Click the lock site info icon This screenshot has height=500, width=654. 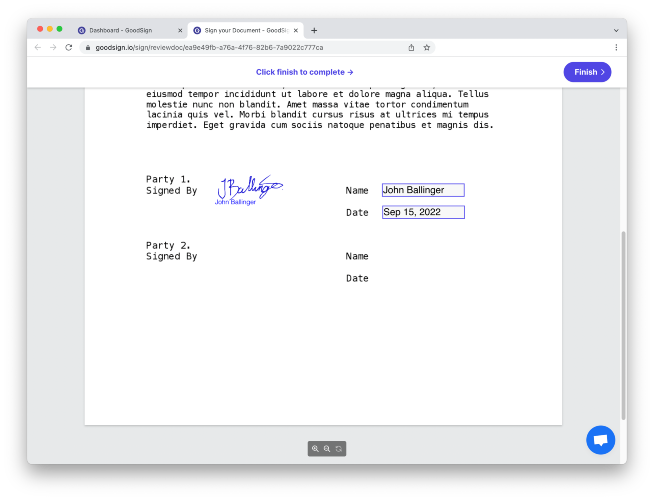click(x=88, y=48)
